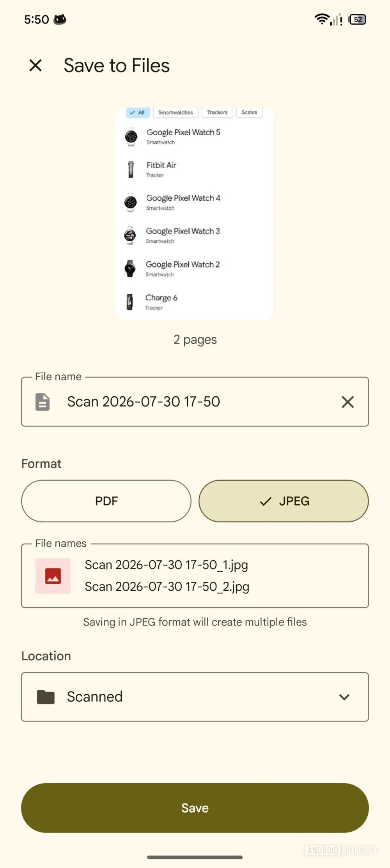Tap the cellular signal icon
Viewport: 390px width, 868px height.
click(336, 20)
